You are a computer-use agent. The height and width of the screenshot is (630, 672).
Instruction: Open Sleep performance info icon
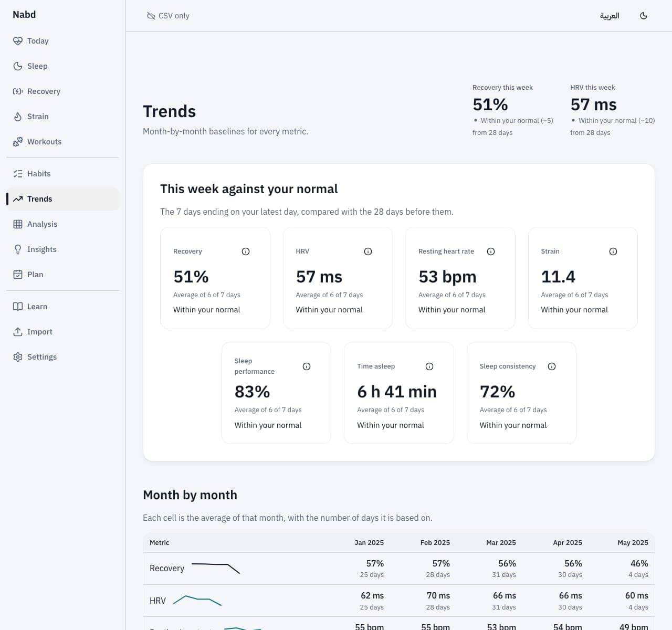click(x=307, y=366)
